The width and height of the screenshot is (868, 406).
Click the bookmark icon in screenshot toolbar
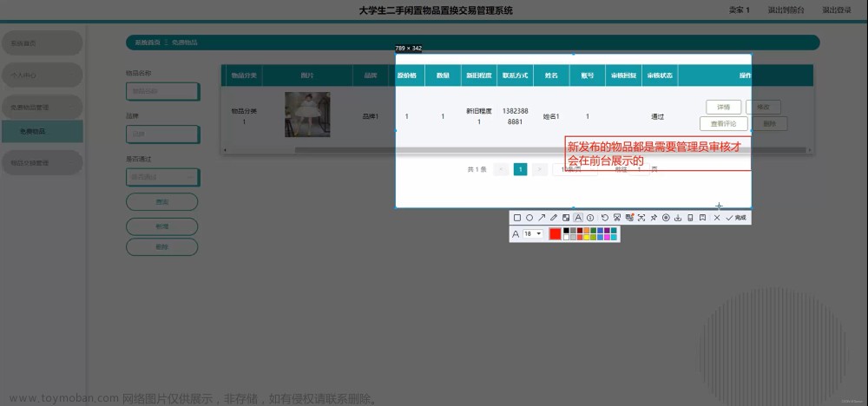(702, 218)
